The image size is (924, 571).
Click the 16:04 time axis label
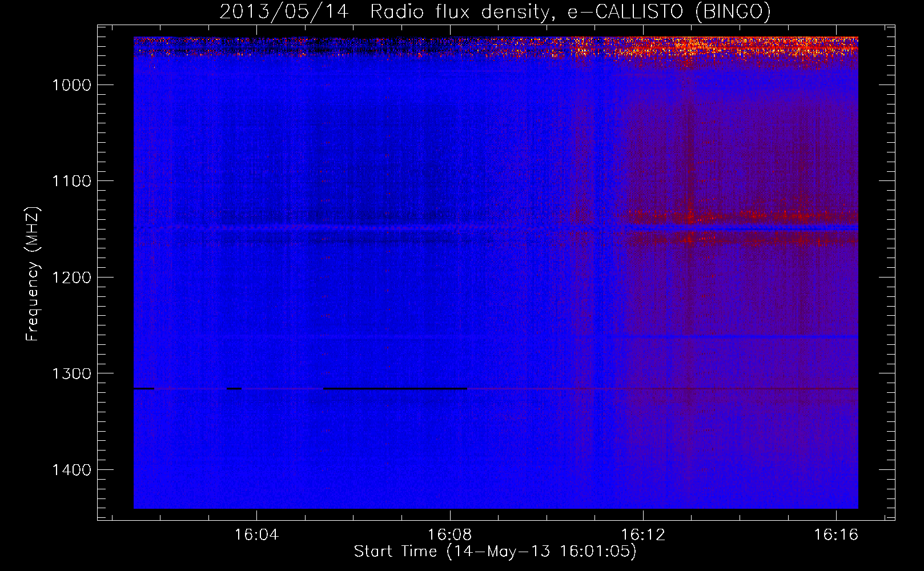pyautogui.click(x=256, y=534)
